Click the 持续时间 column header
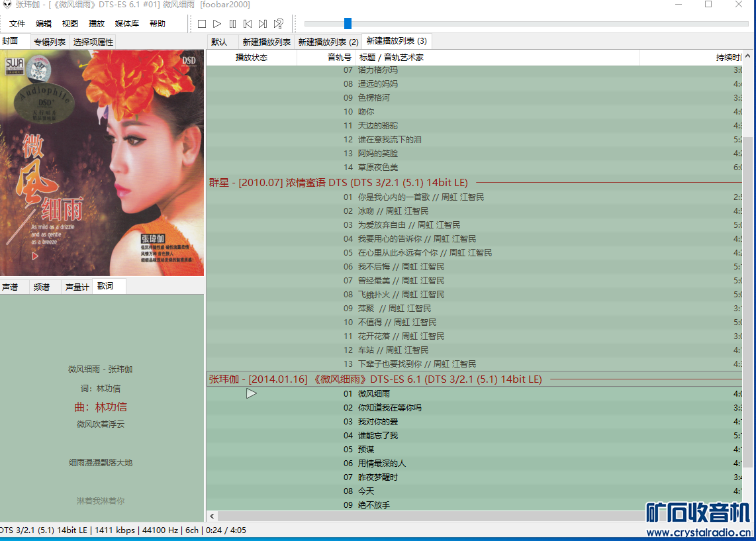Viewport: 756px width, 541px height. (690, 58)
